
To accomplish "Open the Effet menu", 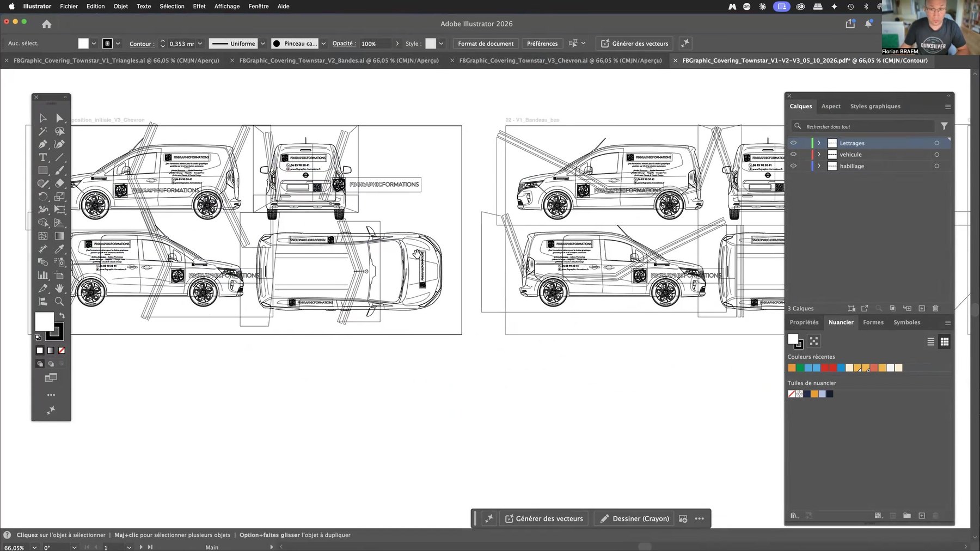I will coord(199,7).
